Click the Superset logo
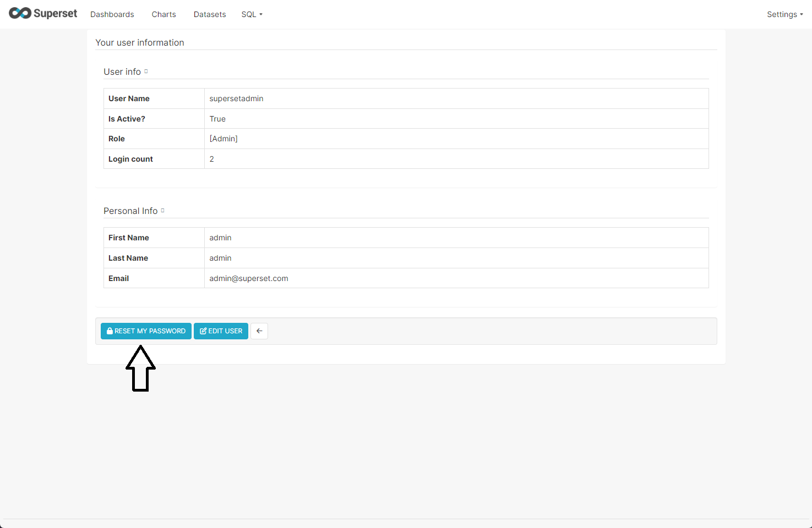812x528 pixels. coord(43,13)
